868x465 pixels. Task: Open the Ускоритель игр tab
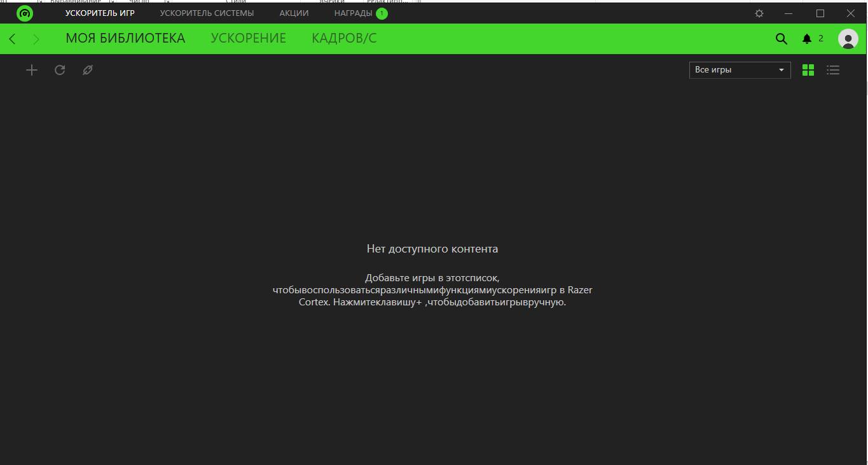coord(100,13)
